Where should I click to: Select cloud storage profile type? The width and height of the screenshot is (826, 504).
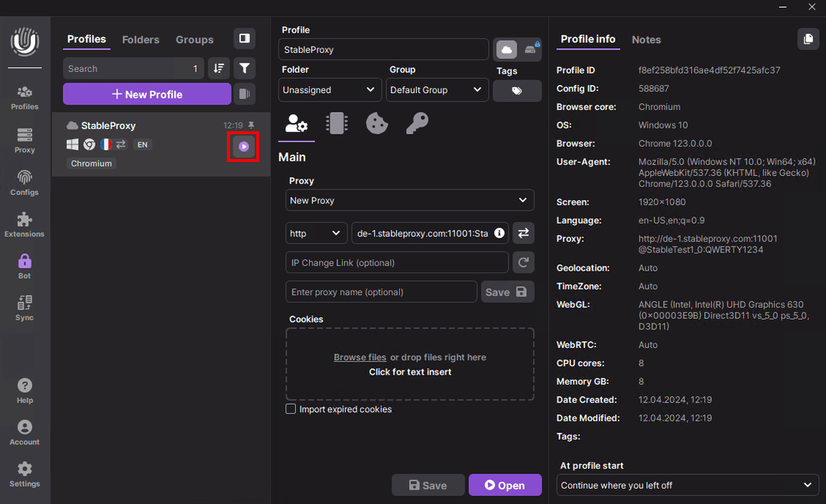pyautogui.click(x=506, y=50)
